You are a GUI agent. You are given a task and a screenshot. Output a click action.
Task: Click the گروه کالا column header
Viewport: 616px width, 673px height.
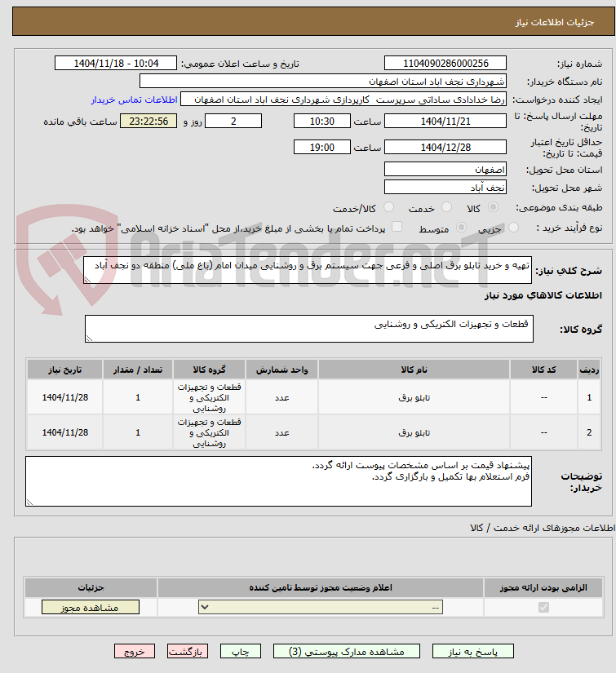pyautogui.click(x=209, y=370)
